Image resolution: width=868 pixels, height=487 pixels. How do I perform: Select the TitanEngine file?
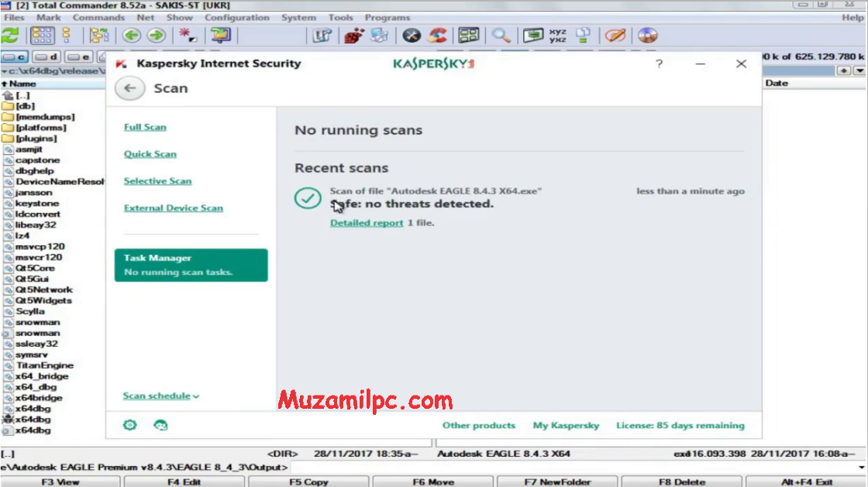(x=38, y=365)
